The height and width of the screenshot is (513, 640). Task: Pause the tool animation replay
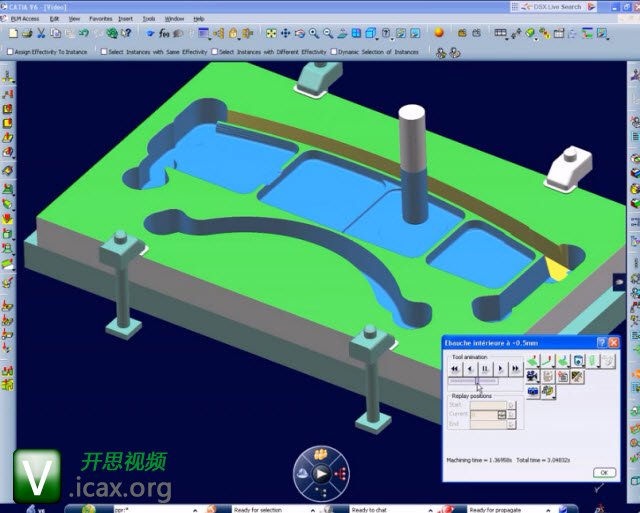485,368
